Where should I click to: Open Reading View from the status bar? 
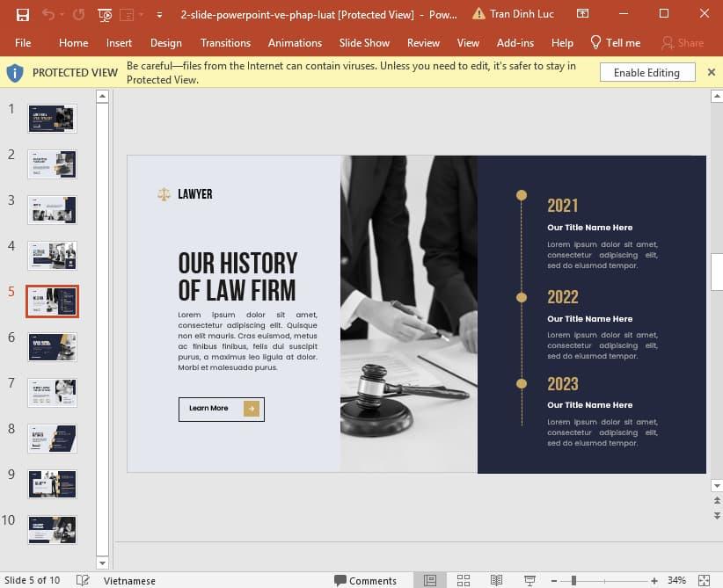click(496, 580)
